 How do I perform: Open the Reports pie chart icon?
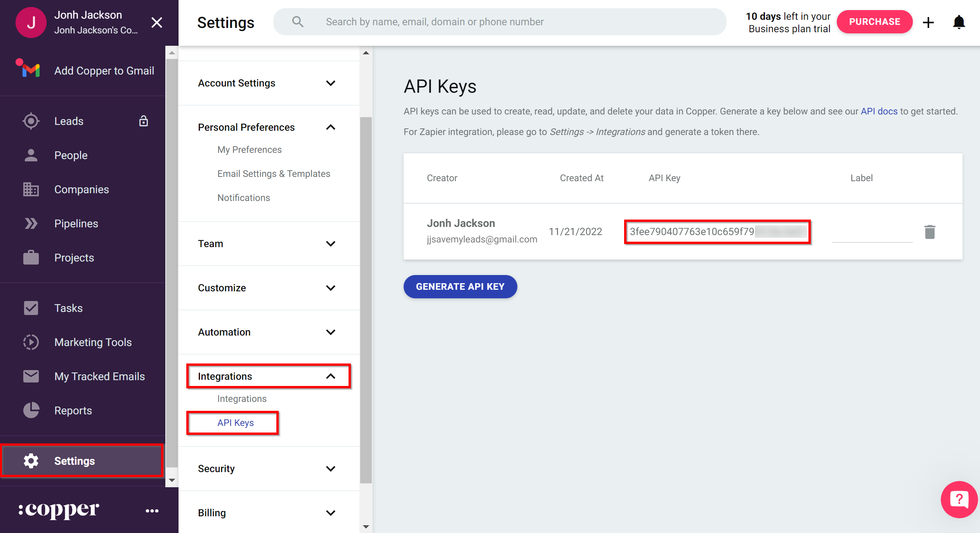click(31, 410)
